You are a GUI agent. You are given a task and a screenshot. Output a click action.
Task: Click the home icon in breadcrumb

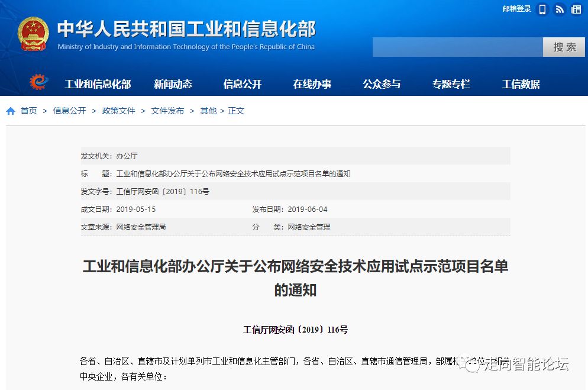point(11,111)
